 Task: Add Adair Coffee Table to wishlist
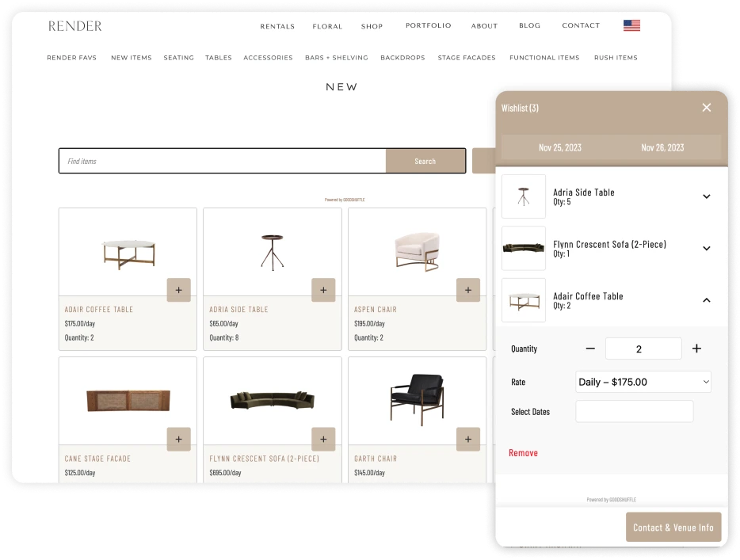(178, 290)
